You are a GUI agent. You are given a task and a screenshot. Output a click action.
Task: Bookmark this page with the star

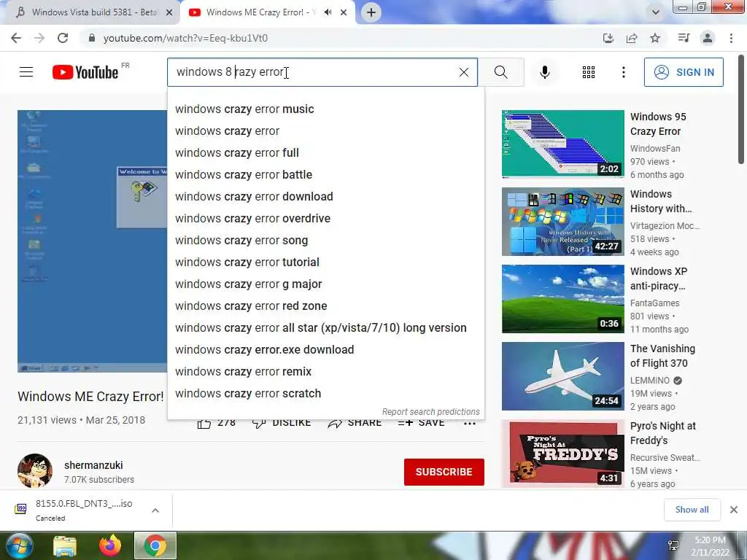655,38
